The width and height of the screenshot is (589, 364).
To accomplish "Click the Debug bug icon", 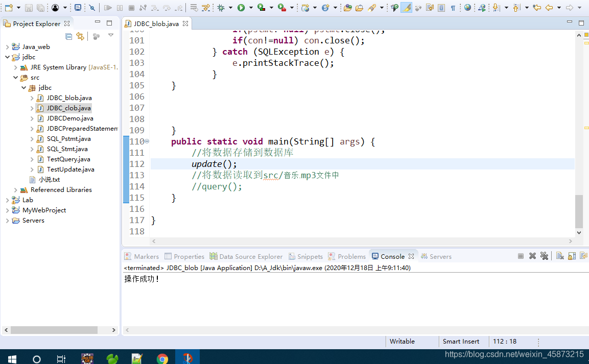I will 221,8.
